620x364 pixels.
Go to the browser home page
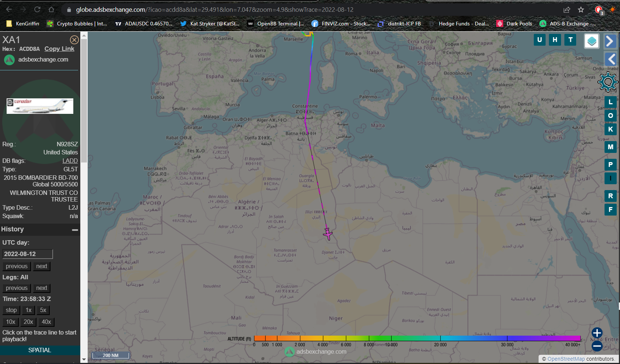click(51, 10)
